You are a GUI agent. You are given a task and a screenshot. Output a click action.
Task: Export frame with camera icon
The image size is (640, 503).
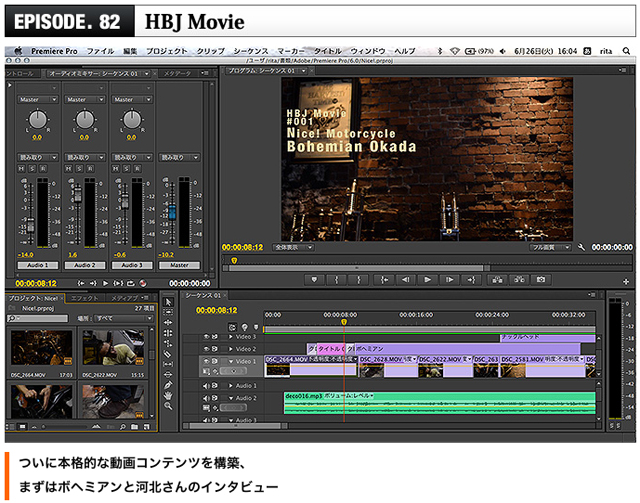541,280
